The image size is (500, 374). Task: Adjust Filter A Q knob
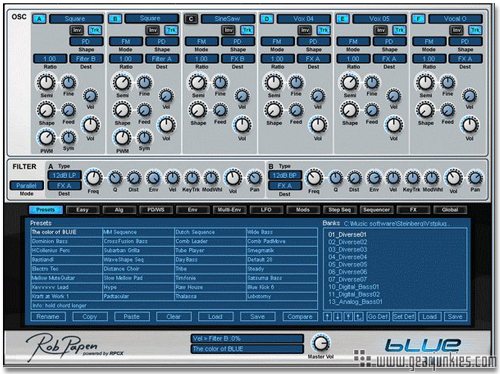[115, 178]
